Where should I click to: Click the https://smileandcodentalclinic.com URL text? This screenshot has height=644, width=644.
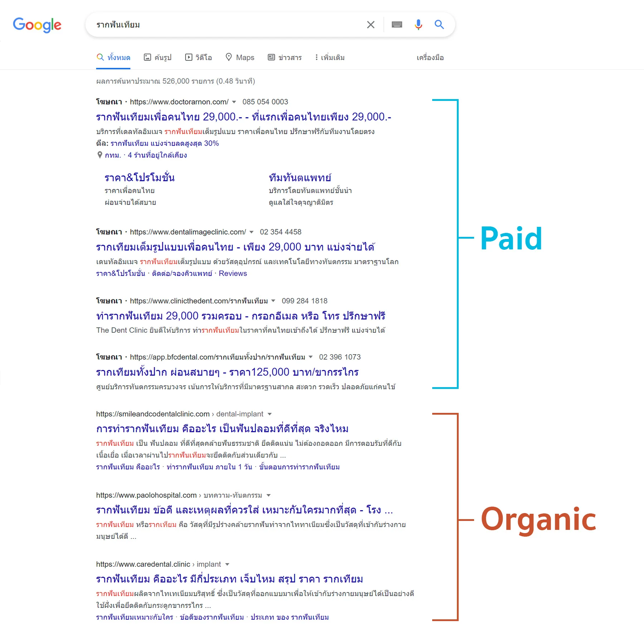(153, 414)
